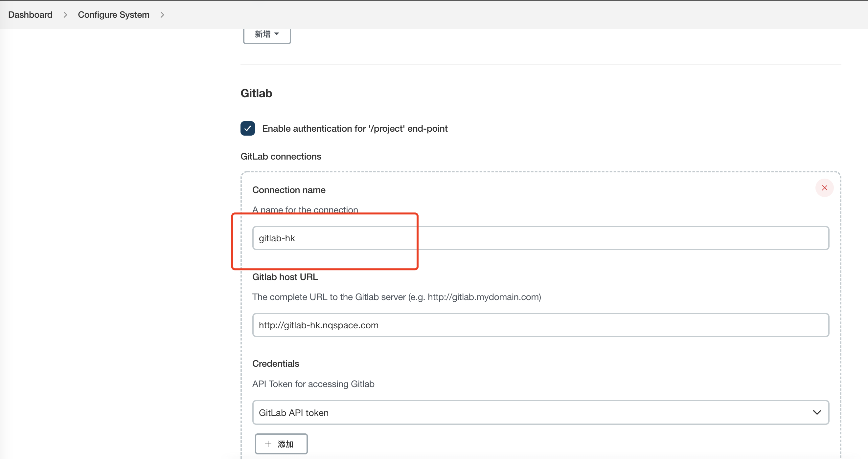Open the Configure System breadcrumb link
Image resolution: width=868 pixels, height=459 pixels.
coord(114,14)
